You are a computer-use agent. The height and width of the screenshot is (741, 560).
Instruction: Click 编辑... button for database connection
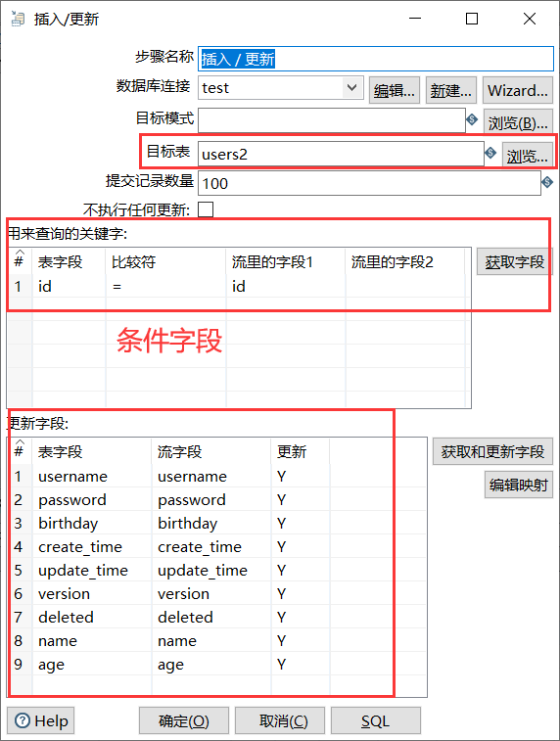click(394, 90)
